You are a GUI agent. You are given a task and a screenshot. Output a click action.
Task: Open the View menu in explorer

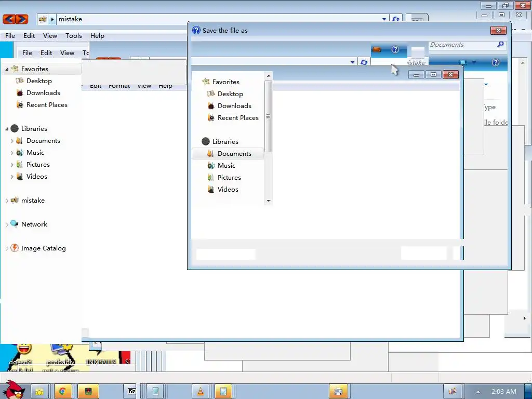pyautogui.click(x=50, y=36)
